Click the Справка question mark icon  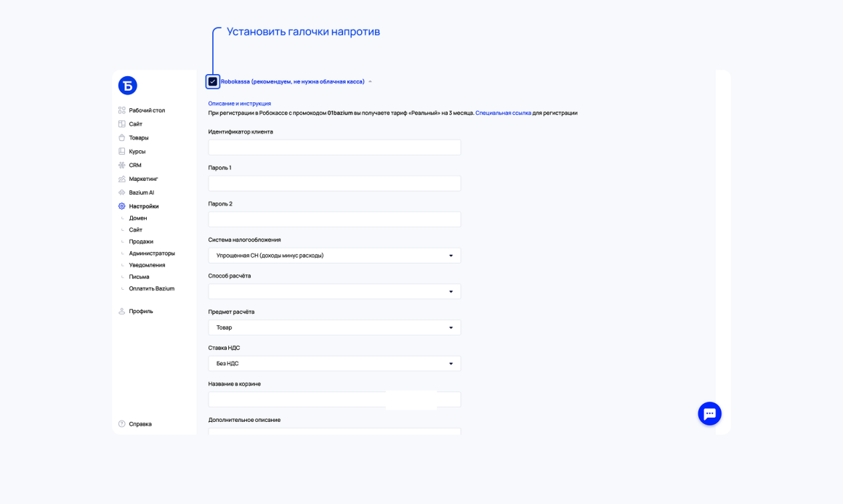[x=122, y=424]
